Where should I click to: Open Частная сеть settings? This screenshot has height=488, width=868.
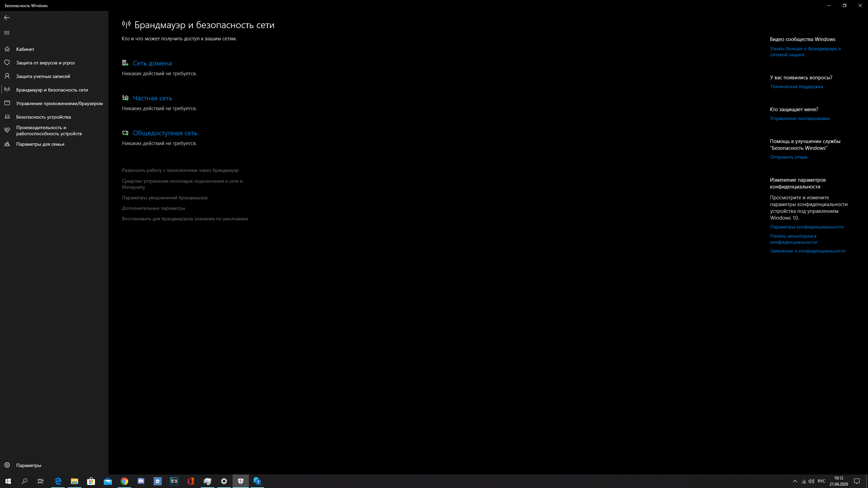tap(153, 98)
